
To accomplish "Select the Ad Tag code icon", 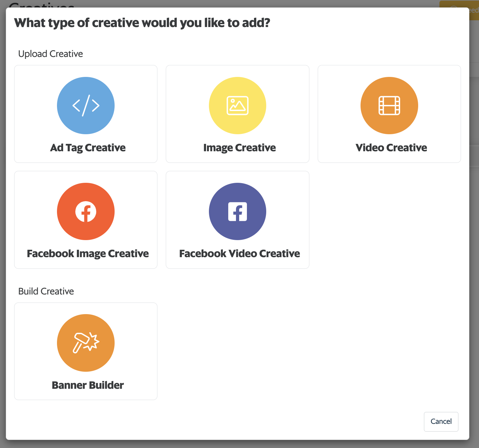I will [x=86, y=106].
